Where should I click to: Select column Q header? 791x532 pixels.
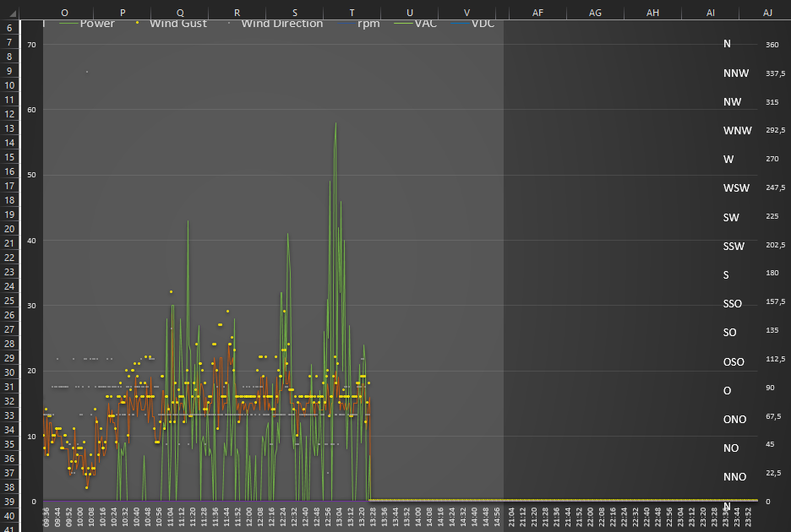coord(179,13)
